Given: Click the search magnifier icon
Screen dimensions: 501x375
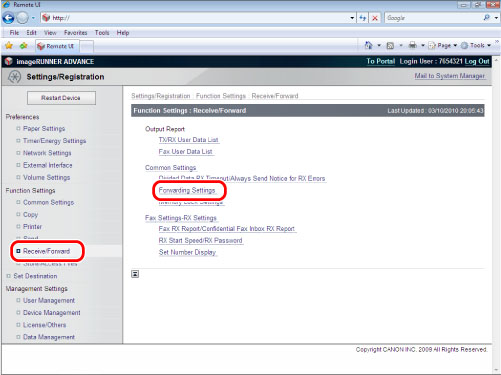Looking at the screenshot, I should coord(487,18).
